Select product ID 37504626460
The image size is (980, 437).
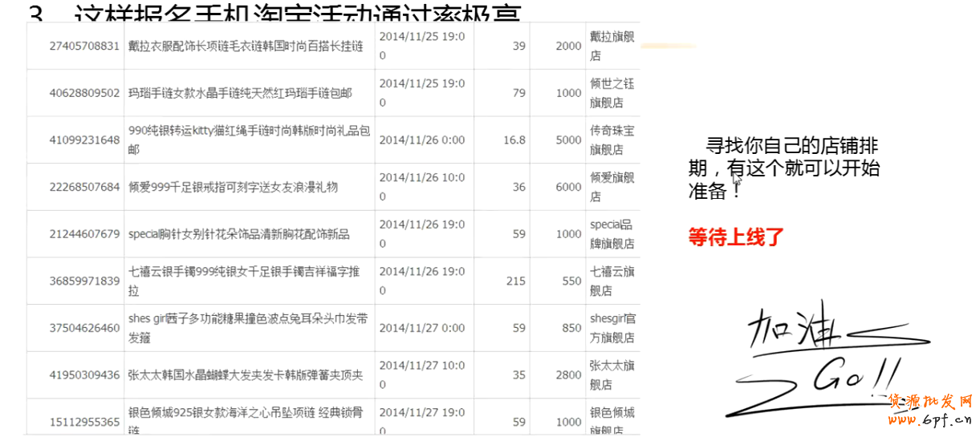[83, 328]
